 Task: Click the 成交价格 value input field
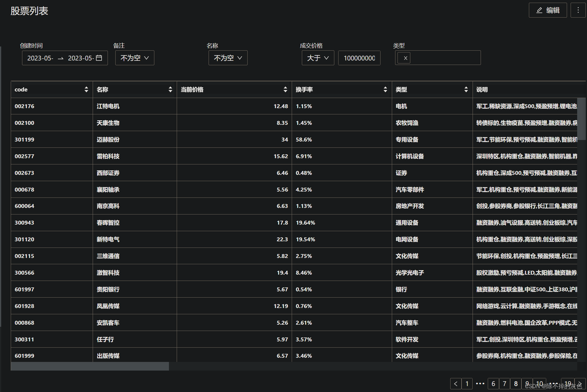pyautogui.click(x=359, y=58)
